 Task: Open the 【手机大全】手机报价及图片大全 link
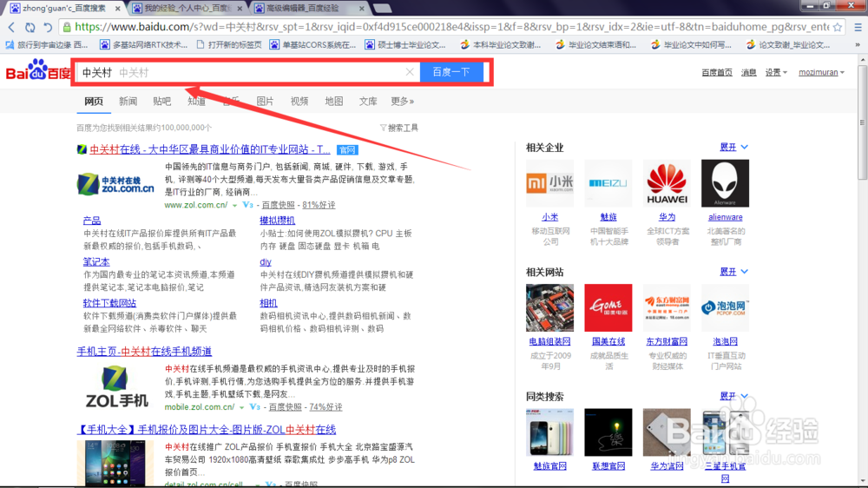tap(207, 430)
